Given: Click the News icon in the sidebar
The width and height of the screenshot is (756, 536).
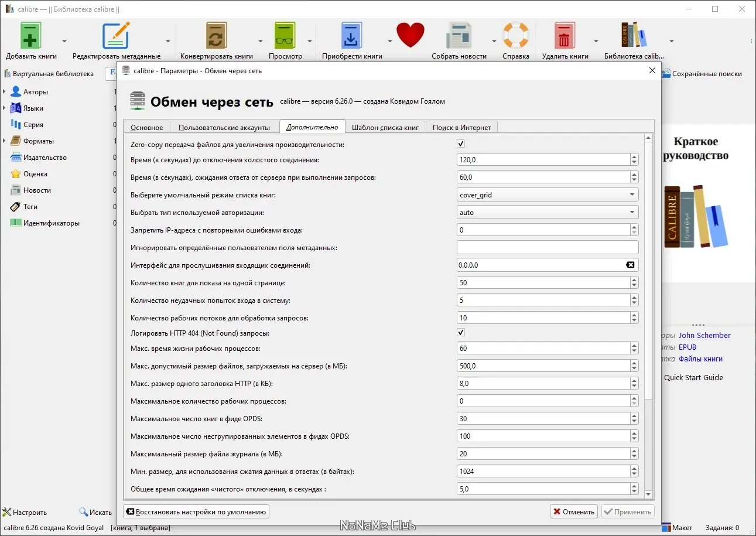Looking at the screenshot, I should [16, 190].
